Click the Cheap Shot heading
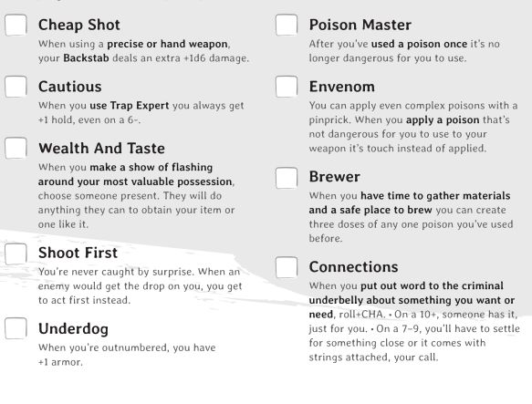Screen dimensions: 532x404 coord(79,25)
